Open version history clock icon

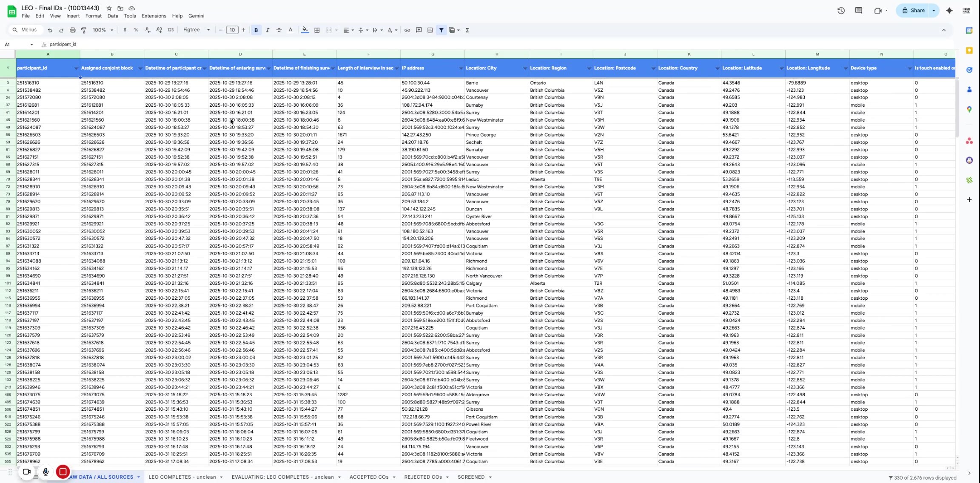coord(841,11)
